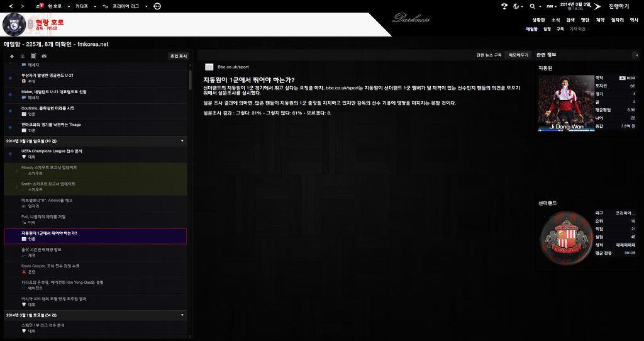The height and width of the screenshot is (341, 644).
Task: Click 관련 뉴스 구독 link
Action: (489, 55)
